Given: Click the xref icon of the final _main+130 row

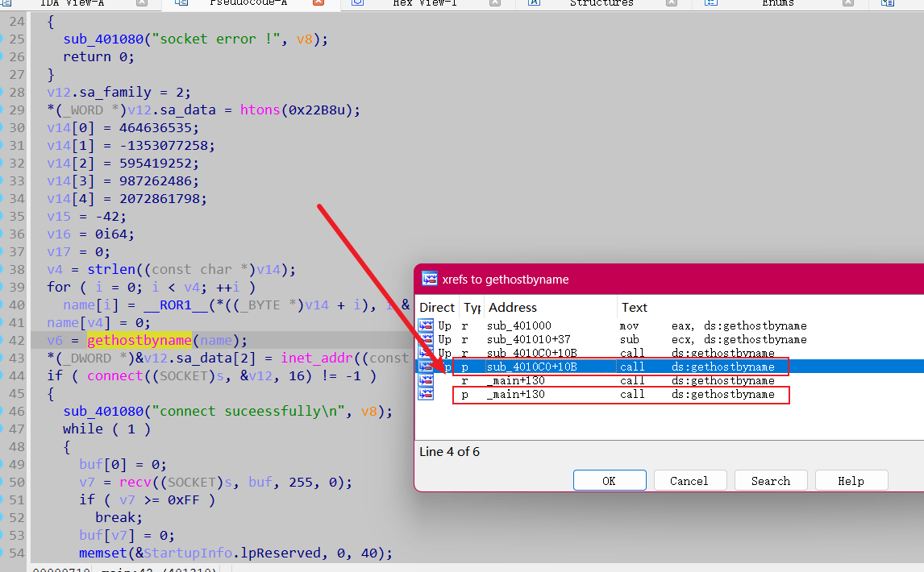Looking at the screenshot, I should point(426,394).
